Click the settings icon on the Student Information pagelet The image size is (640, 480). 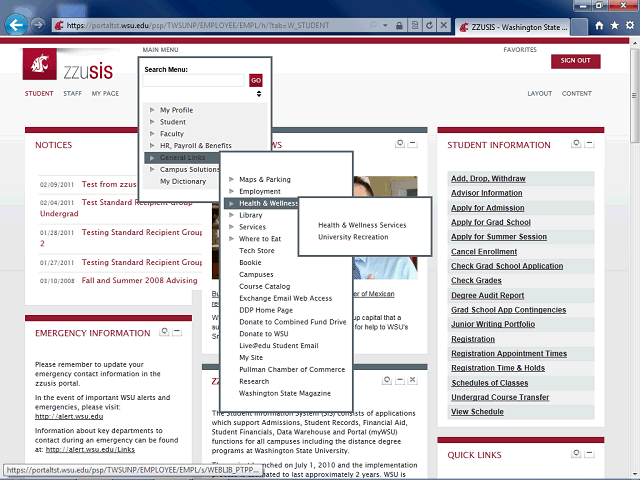576,143
